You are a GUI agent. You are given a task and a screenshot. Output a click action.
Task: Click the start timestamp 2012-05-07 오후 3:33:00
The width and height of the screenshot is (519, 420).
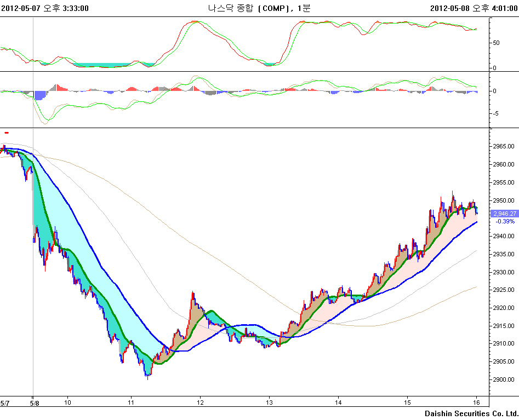45,8
